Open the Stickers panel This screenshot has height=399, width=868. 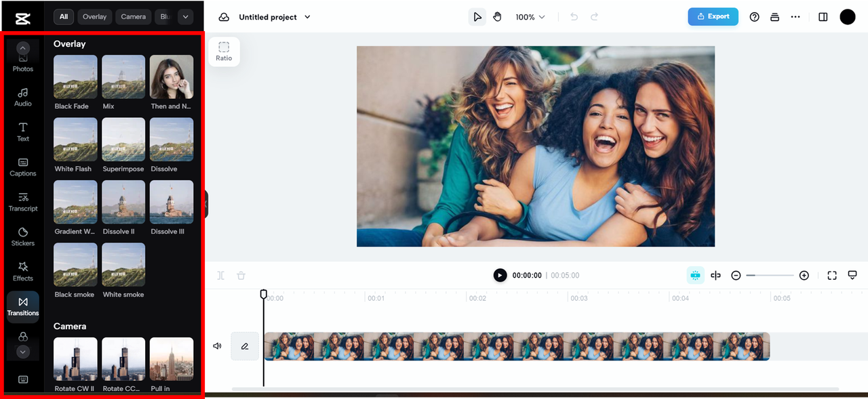pos(23,237)
